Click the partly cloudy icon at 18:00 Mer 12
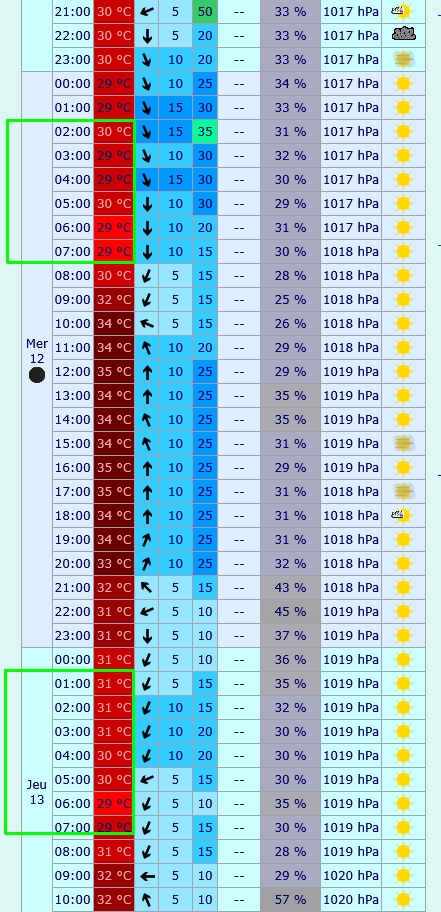This screenshot has height=912, width=441. (x=402, y=515)
